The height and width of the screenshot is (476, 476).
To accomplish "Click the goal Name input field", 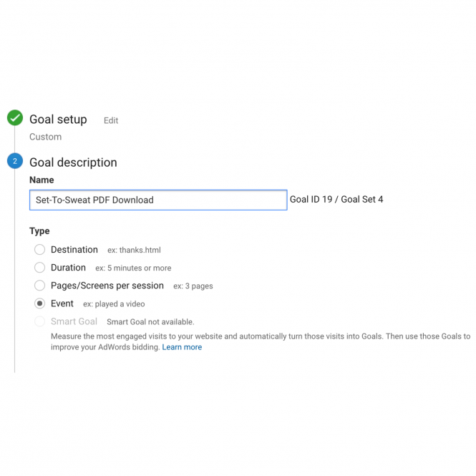I will point(158,200).
